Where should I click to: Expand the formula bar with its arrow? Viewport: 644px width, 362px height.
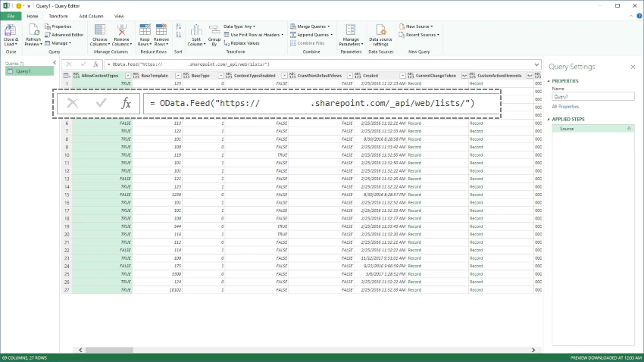coord(536,64)
